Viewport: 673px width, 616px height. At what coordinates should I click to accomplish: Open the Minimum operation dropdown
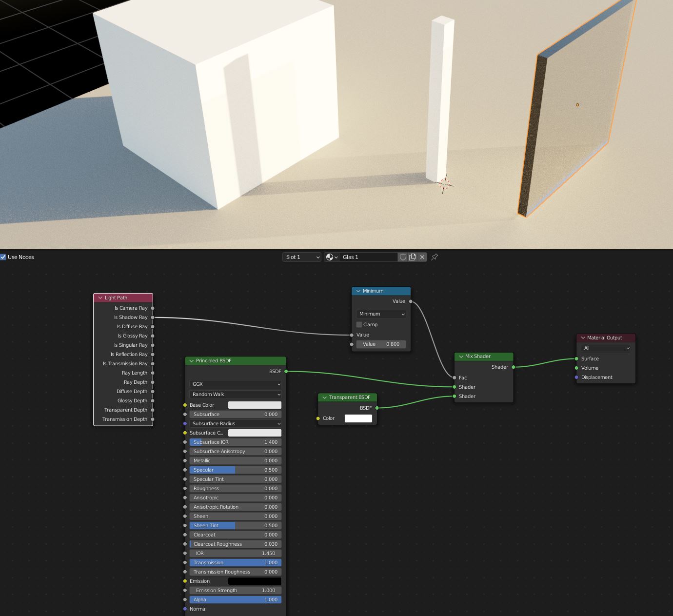point(381,314)
